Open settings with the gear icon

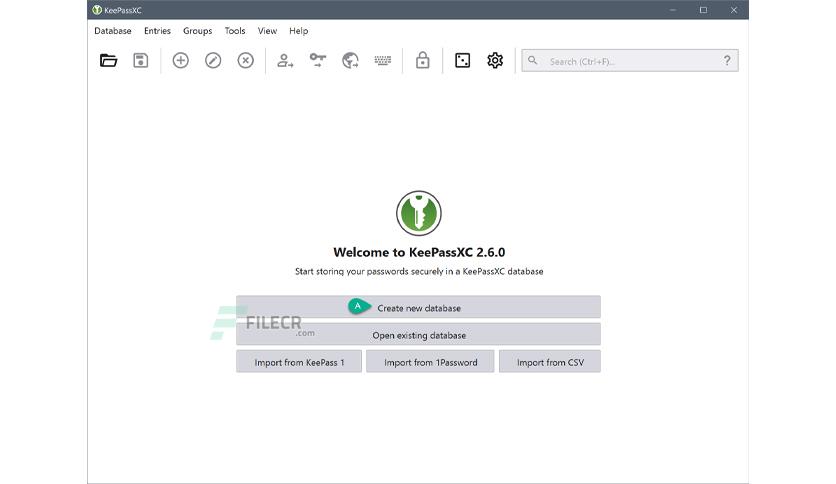pos(495,61)
